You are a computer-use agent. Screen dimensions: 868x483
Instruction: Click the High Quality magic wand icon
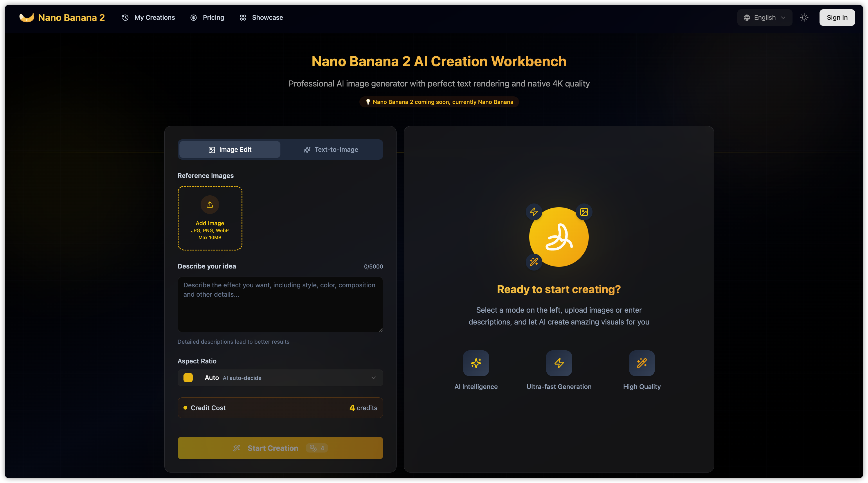click(x=642, y=363)
